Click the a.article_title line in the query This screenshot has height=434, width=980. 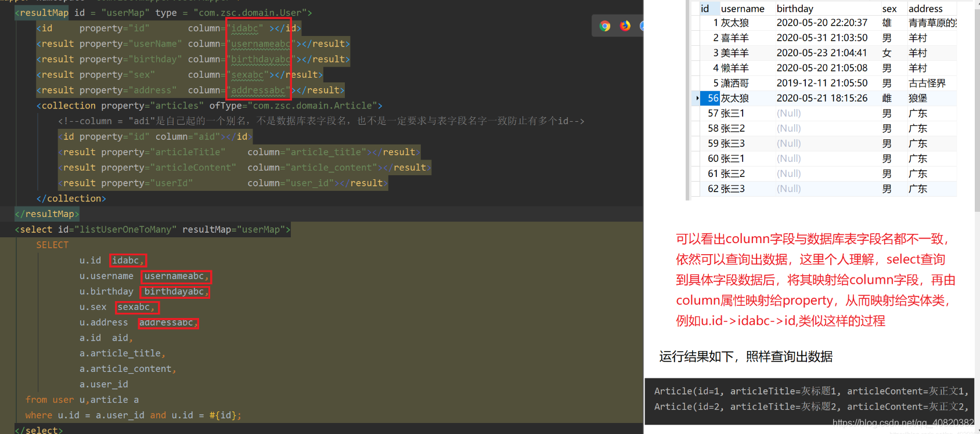[x=123, y=353]
